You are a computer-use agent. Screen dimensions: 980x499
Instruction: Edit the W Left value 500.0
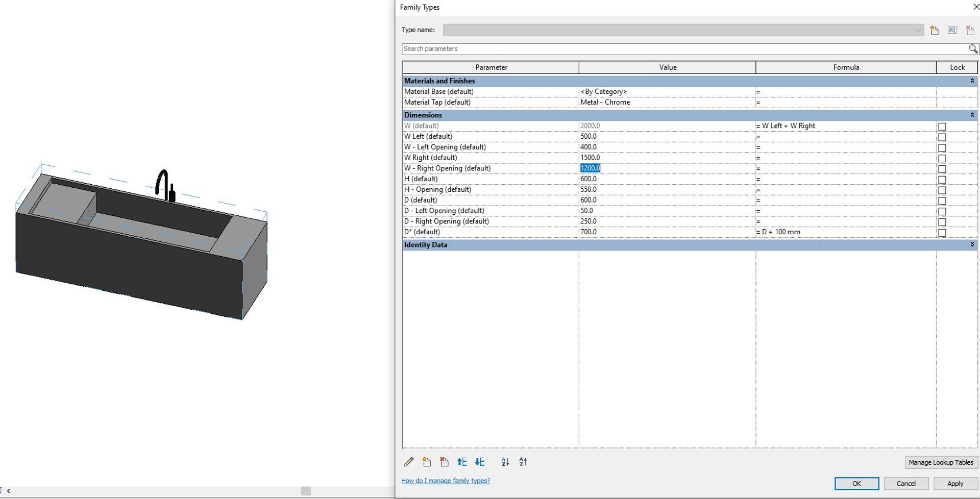[x=667, y=136]
